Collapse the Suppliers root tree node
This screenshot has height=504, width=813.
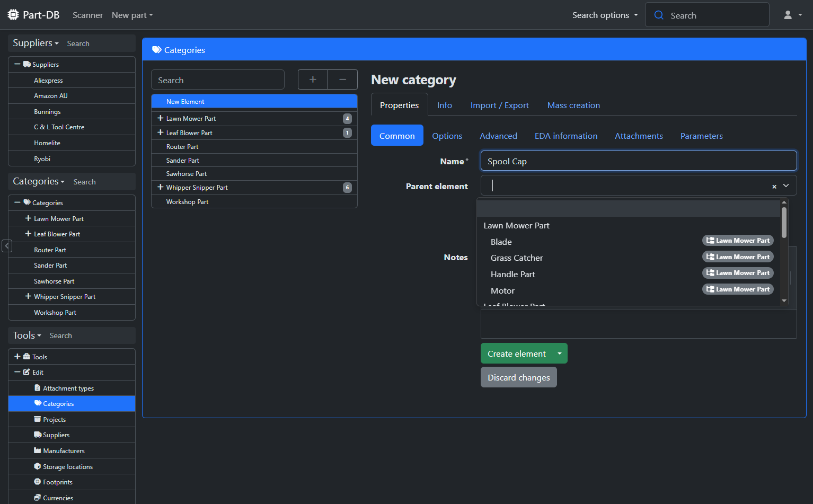coord(17,64)
